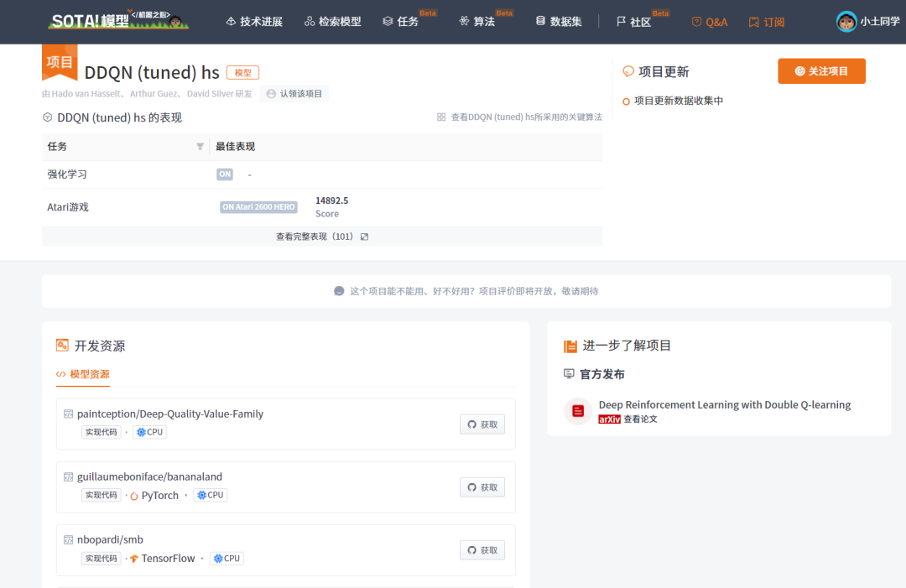
Task: Click CPU tag under nbopardi/smb
Action: [x=226, y=559]
